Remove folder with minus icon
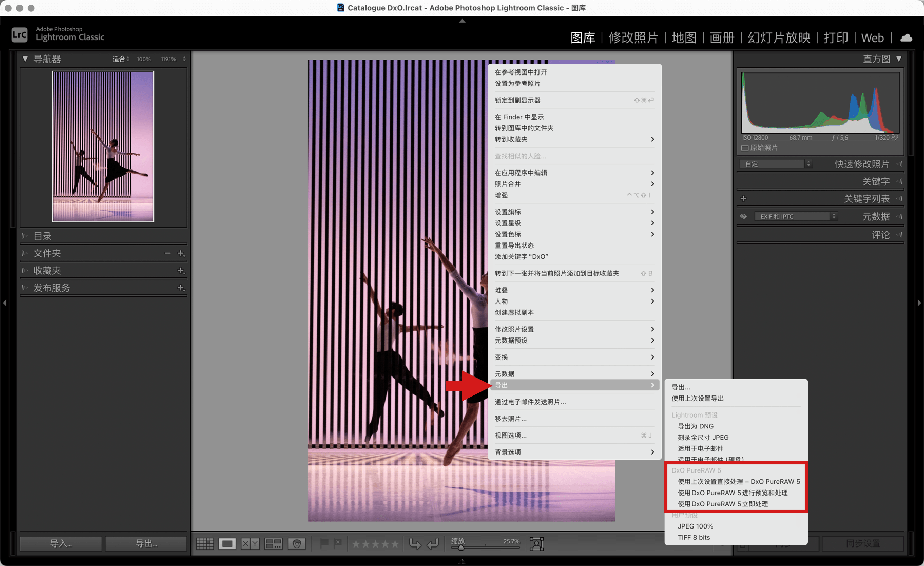The height and width of the screenshot is (566, 924). click(x=168, y=253)
